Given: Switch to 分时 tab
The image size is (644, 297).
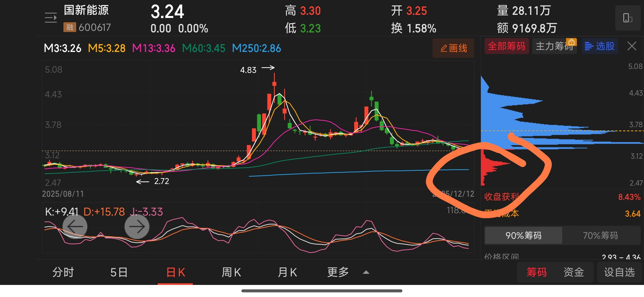Looking at the screenshot, I should [x=63, y=272].
